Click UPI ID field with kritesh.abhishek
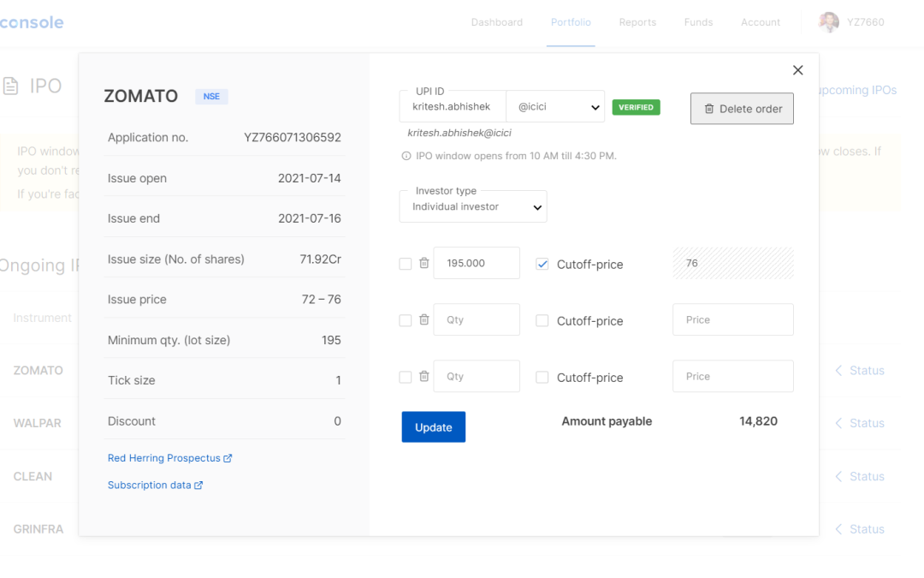 pos(453,107)
